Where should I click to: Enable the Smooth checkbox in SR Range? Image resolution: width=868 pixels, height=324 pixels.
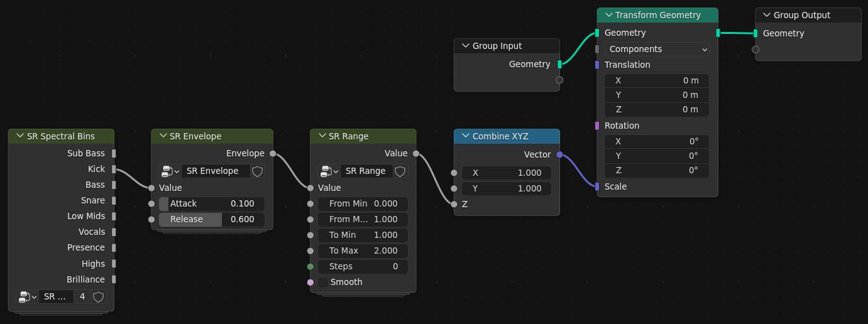coord(324,282)
